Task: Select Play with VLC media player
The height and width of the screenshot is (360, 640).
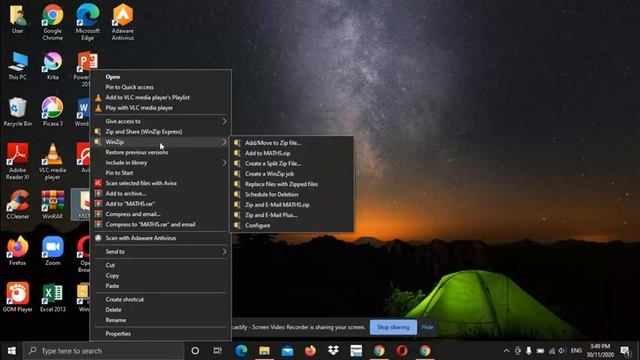Action: [161, 108]
